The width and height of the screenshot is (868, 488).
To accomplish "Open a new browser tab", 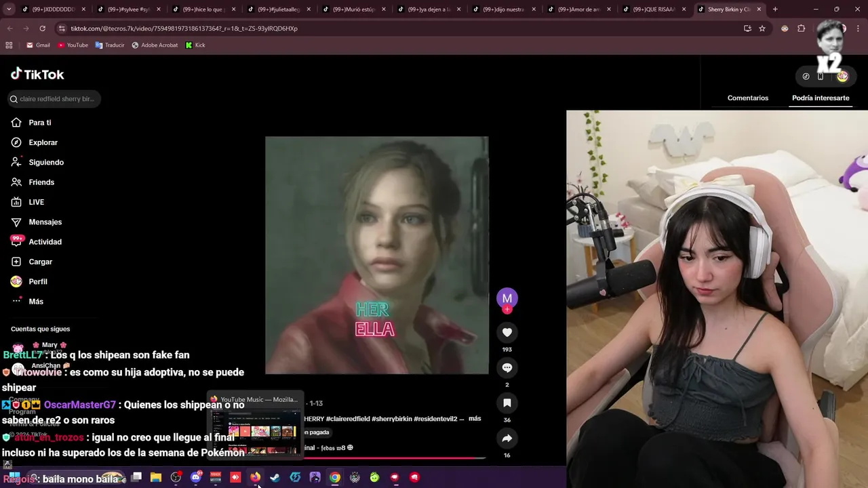I will tap(775, 9).
